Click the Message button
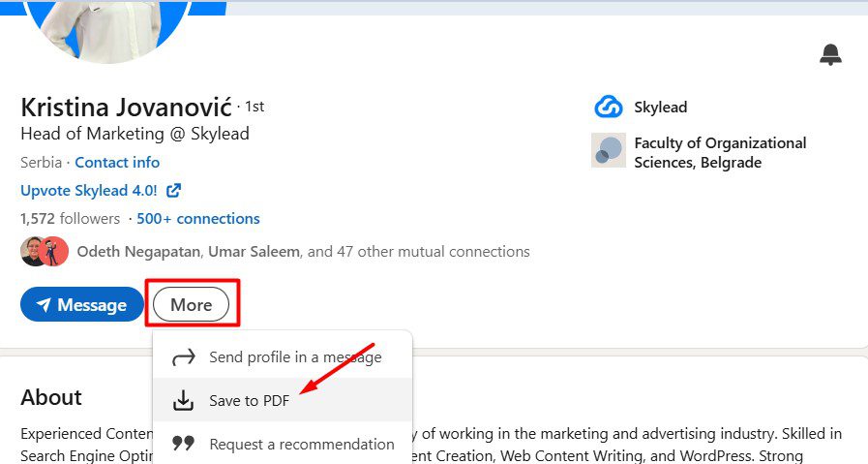The width and height of the screenshot is (868, 464). [82, 304]
